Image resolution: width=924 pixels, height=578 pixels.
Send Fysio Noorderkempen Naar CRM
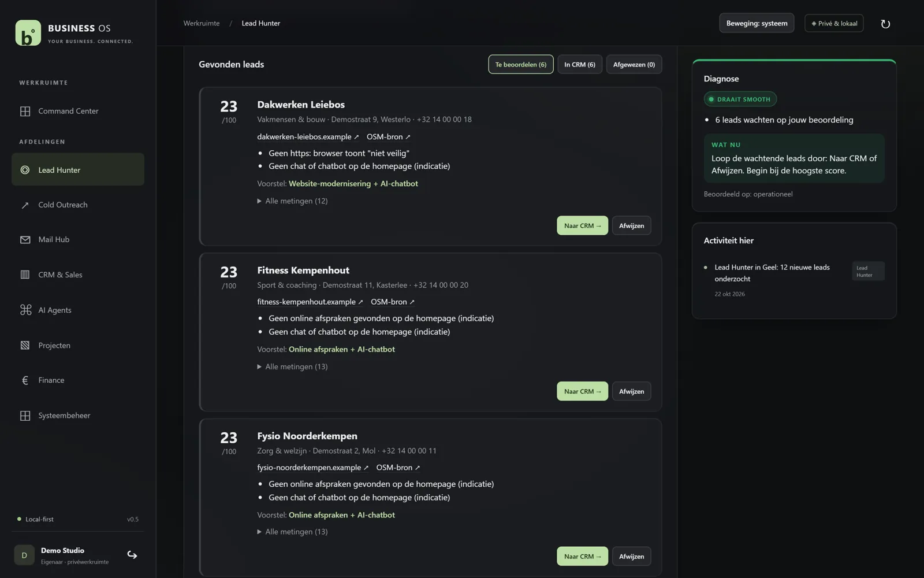[x=582, y=556]
